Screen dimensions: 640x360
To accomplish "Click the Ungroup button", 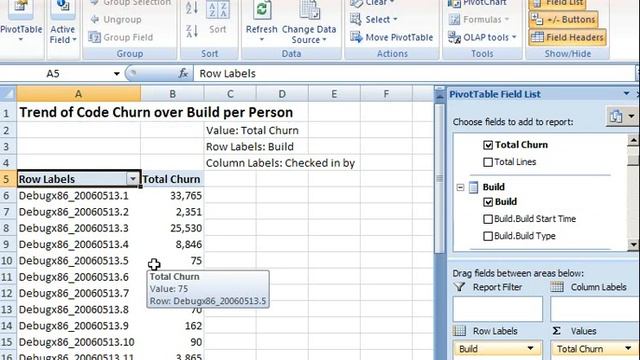I will 116,19.
